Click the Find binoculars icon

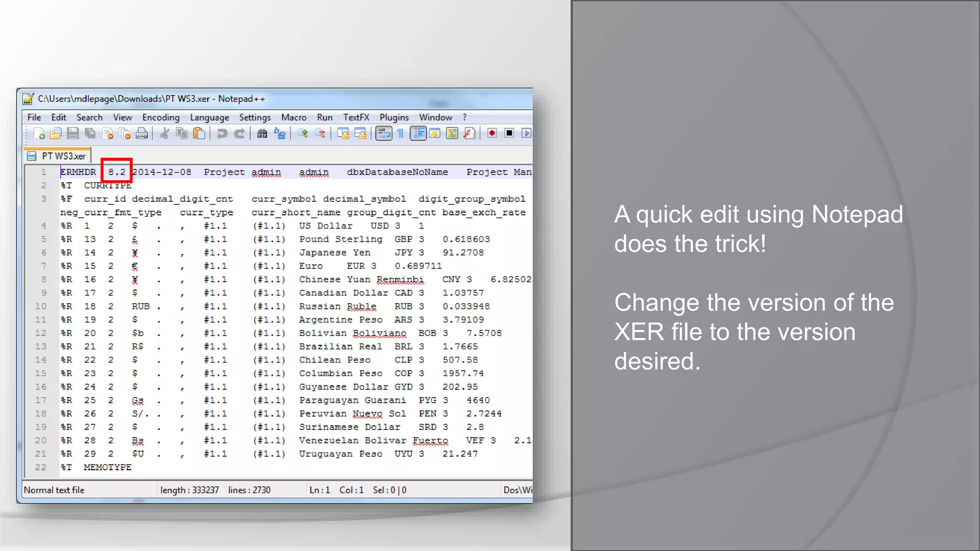click(262, 133)
